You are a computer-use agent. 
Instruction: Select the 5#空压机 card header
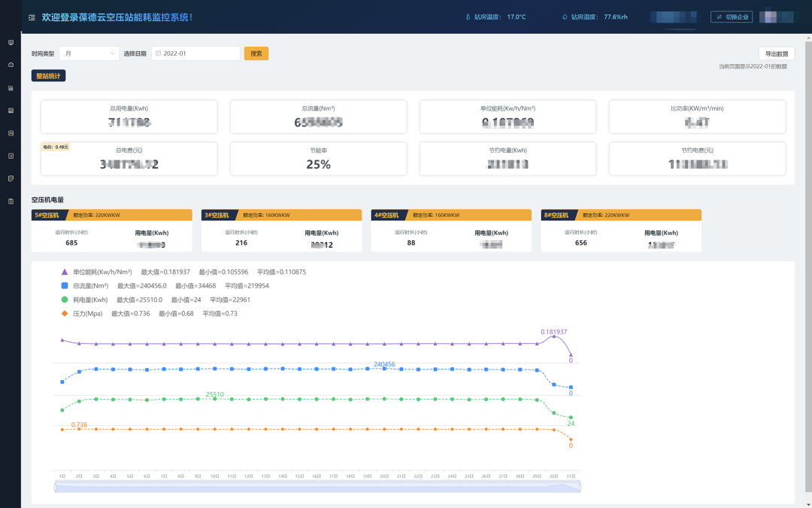coord(47,215)
